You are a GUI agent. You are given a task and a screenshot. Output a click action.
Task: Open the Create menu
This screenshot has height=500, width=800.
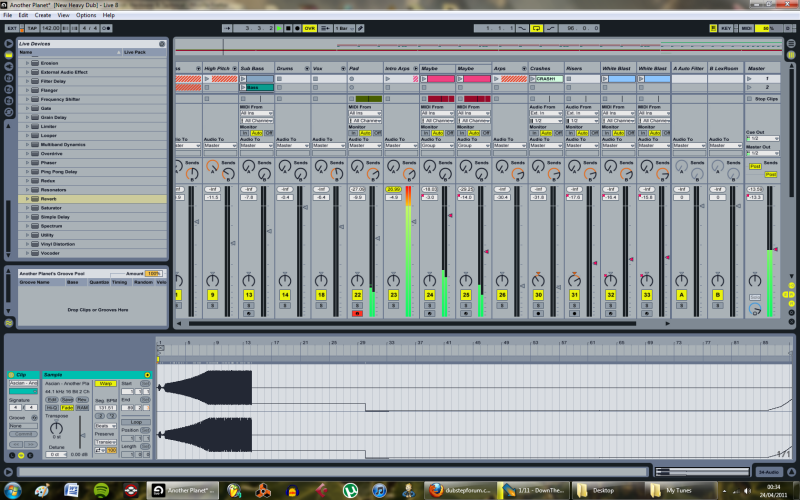tap(42, 15)
